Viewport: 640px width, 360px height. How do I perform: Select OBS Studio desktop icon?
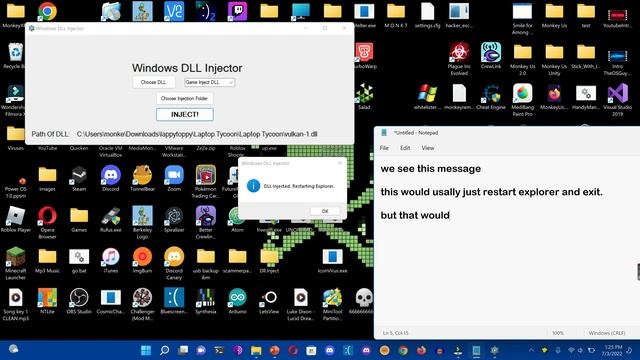(x=79, y=301)
